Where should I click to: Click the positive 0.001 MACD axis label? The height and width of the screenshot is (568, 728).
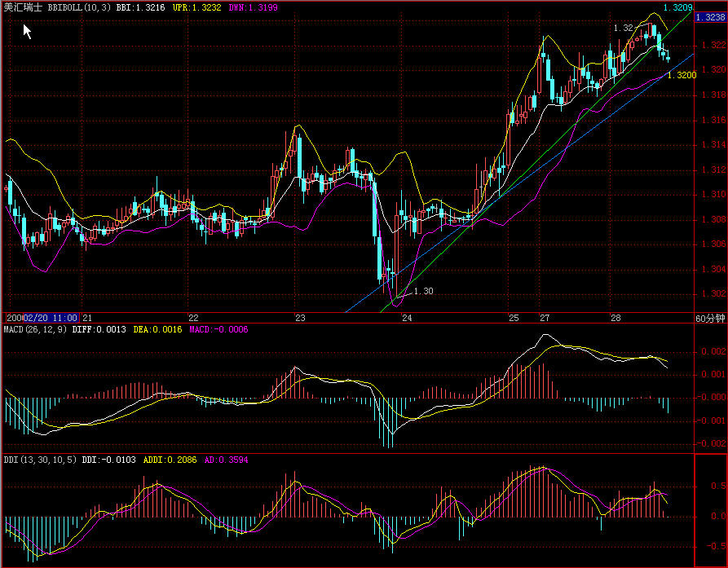click(714, 374)
